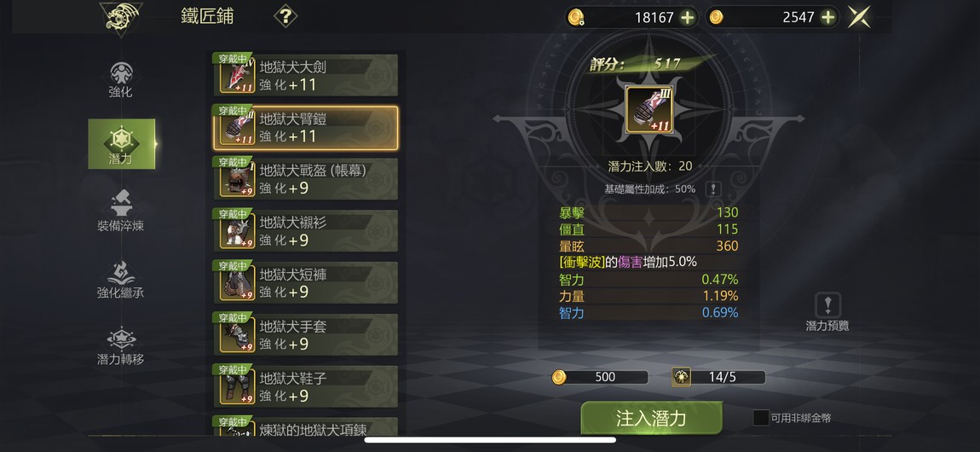Switch to the 裝備淬煉 tab
Image resolution: width=980 pixels, height=452 pixels.
(x=121, y=212)
